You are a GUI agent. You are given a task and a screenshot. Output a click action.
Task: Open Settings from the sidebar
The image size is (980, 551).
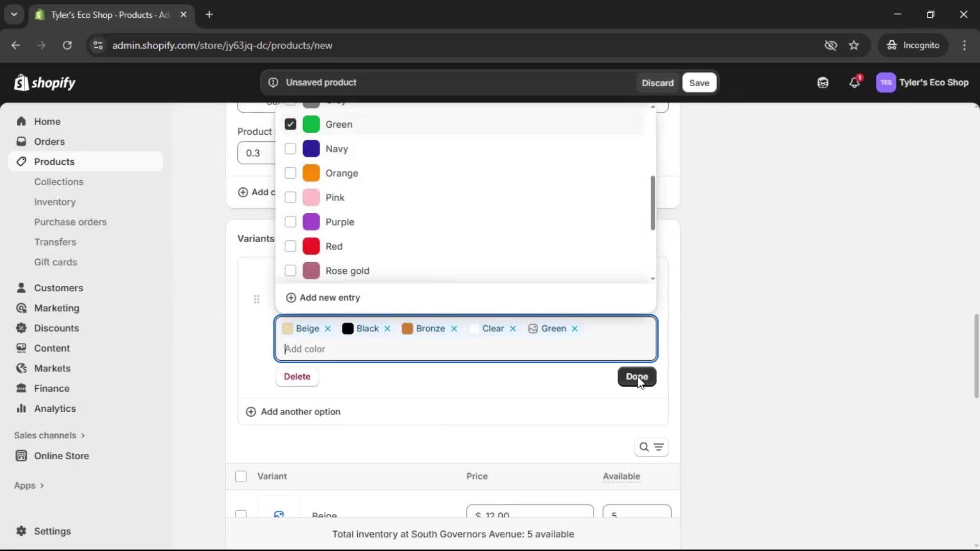click(52, 531)
